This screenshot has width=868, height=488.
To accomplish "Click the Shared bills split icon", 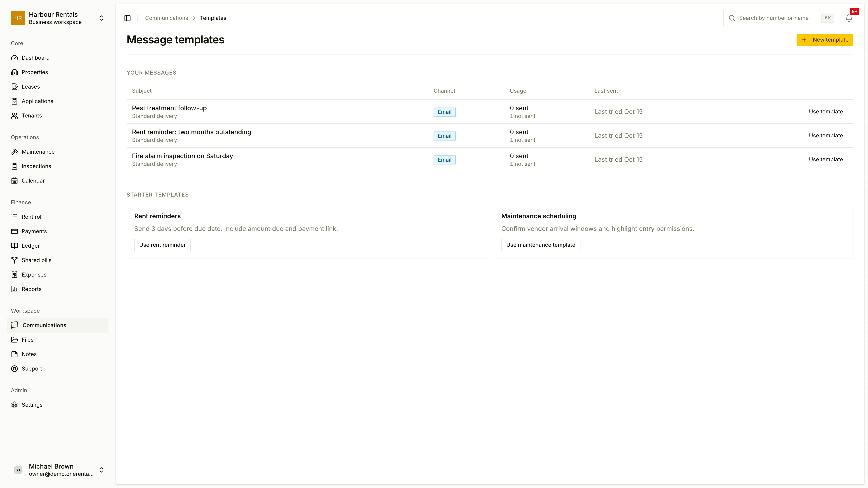I will [14, 260].
